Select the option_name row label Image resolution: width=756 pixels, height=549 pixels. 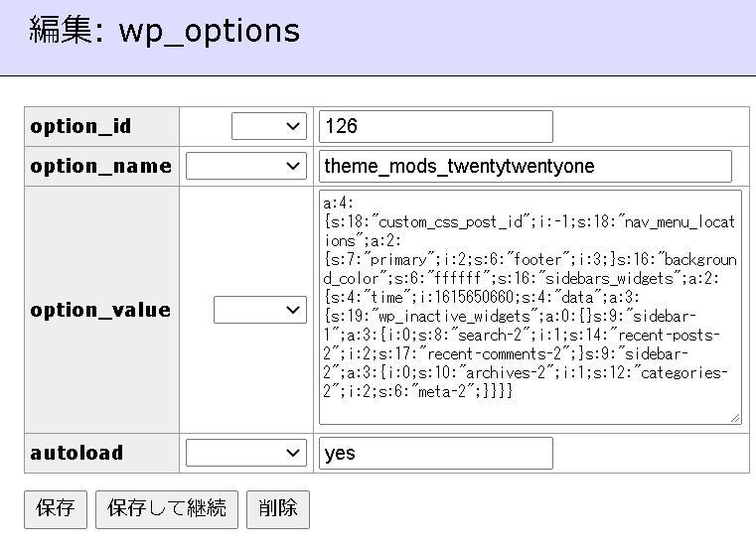click(x=100, y=166)
